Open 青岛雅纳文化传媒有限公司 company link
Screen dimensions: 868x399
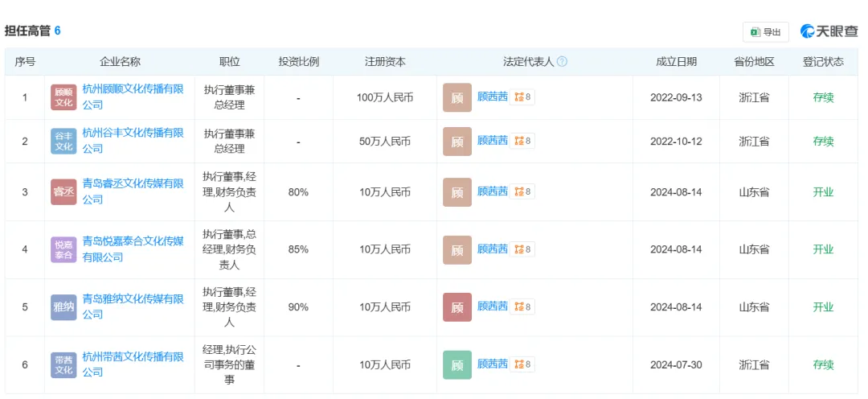click(x=133, y=299)
